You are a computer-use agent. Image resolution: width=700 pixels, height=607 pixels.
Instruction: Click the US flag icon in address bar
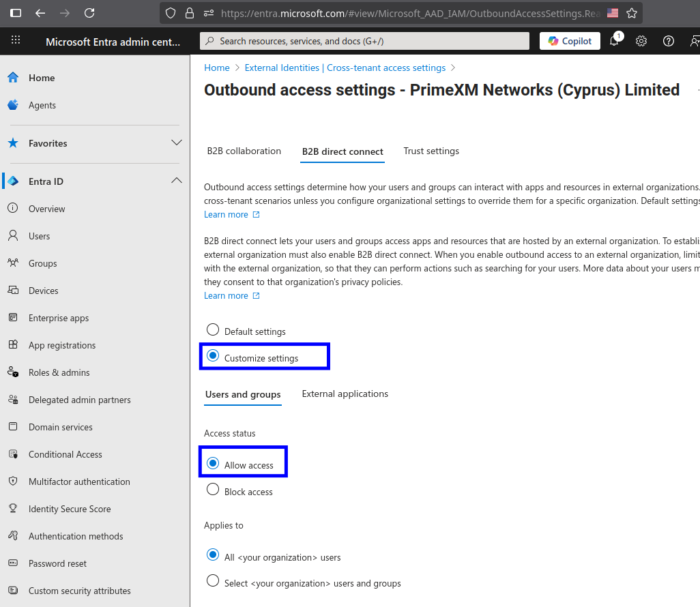(613, 13)
